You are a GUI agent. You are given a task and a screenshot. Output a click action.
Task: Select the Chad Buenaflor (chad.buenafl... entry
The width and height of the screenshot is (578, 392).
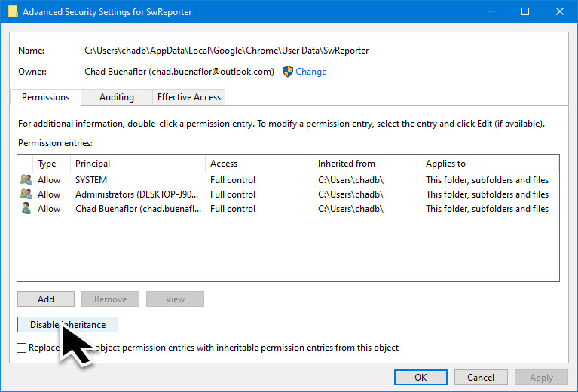point(288,208)
